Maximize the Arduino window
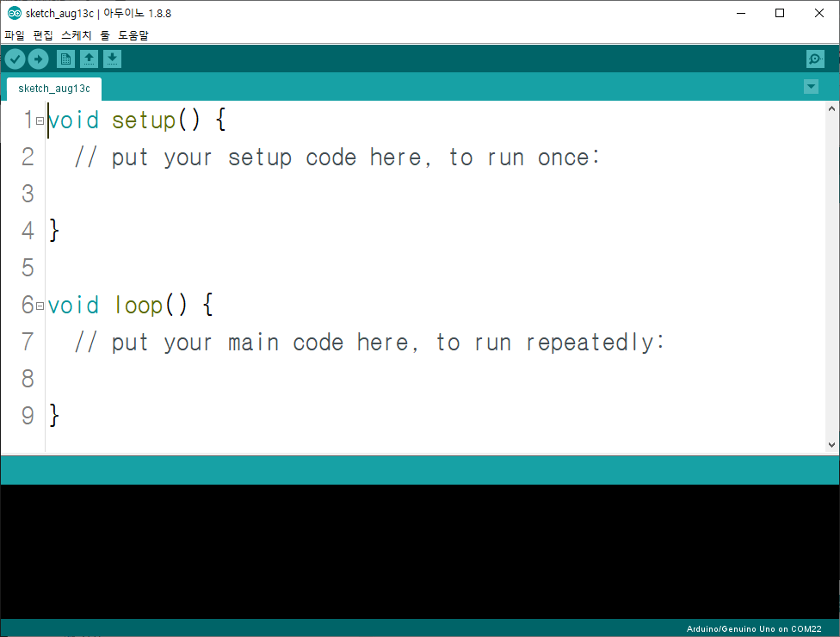 point(780,14)
